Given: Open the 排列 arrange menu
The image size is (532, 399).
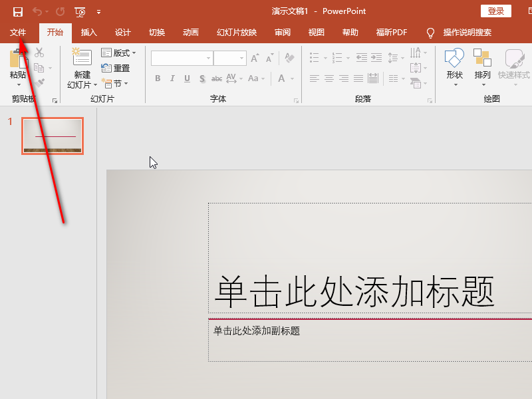Looking at the screenshot, I should [x=483, y=67].
